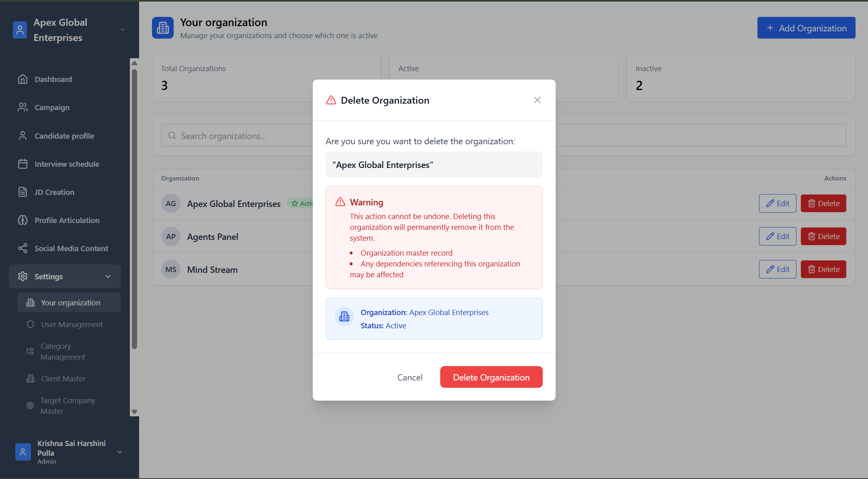Click the building icon in organization info box
Viewport: 868px width, 479px height.
click(x=344, y=317)
